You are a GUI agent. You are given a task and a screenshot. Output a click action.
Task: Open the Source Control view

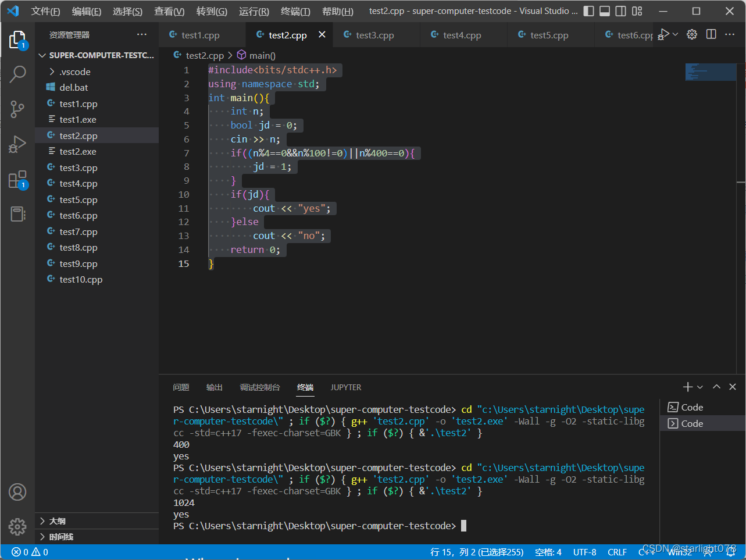click(17, 109)
